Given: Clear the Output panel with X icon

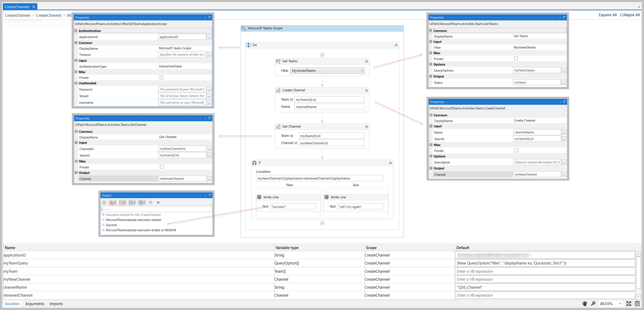Looking at the screenshot, I should point(158,203).
